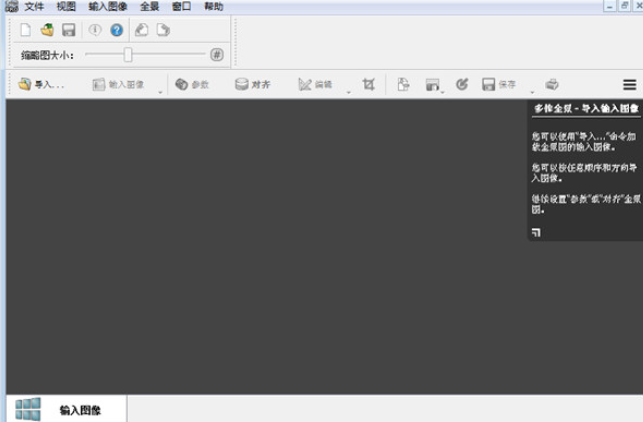Open the 文件 menu
Viewport: 643px width, 422px height.
pyautogui.click(x=34, y=7)
